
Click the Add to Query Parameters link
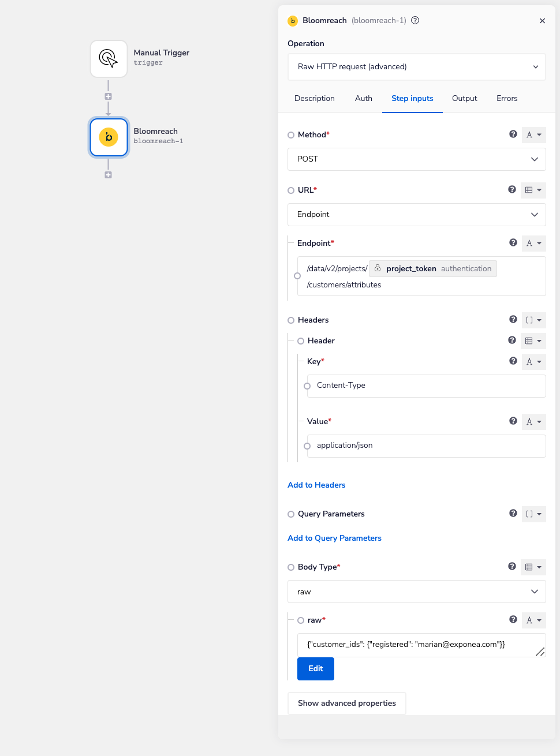[334, 538]
